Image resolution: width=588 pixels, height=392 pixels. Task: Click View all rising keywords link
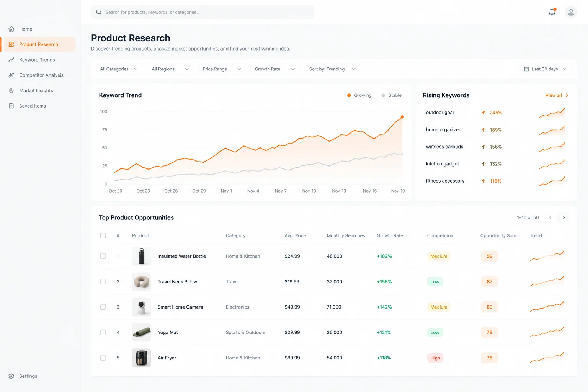(x=557, y=95)
